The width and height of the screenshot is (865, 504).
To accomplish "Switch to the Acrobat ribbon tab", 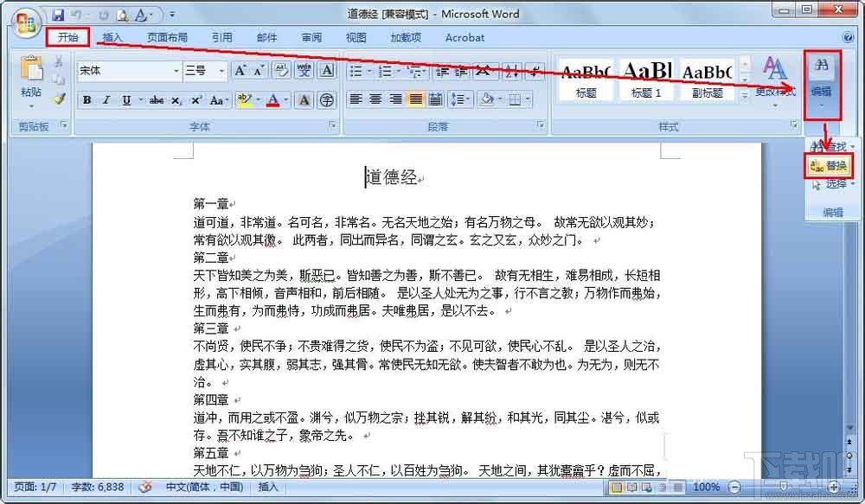I will [x=465, y=37].
